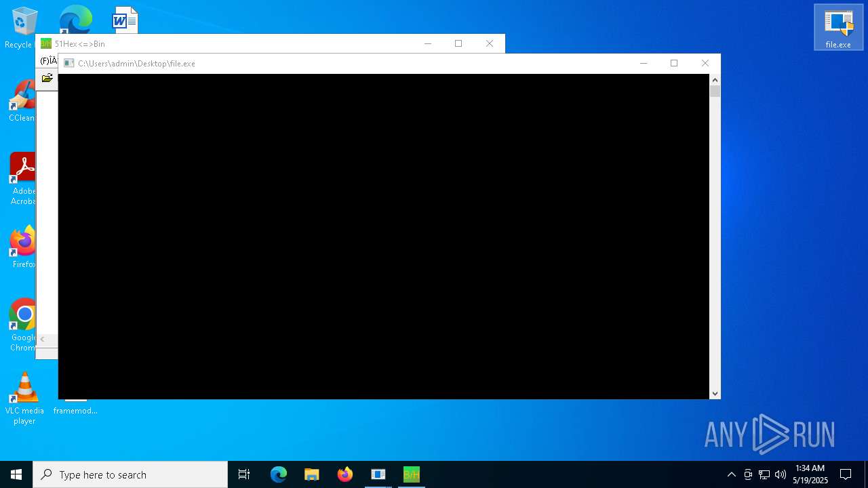Minimize the 51Hex<=>Bin window
The height and width of the screenshot is (488, 868).
pos(428,43)
